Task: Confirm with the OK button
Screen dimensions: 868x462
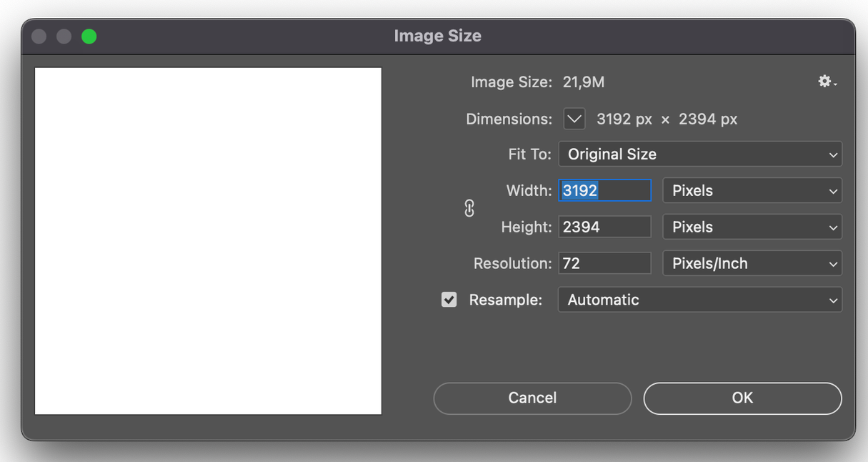Action: (x=742, y=398)
